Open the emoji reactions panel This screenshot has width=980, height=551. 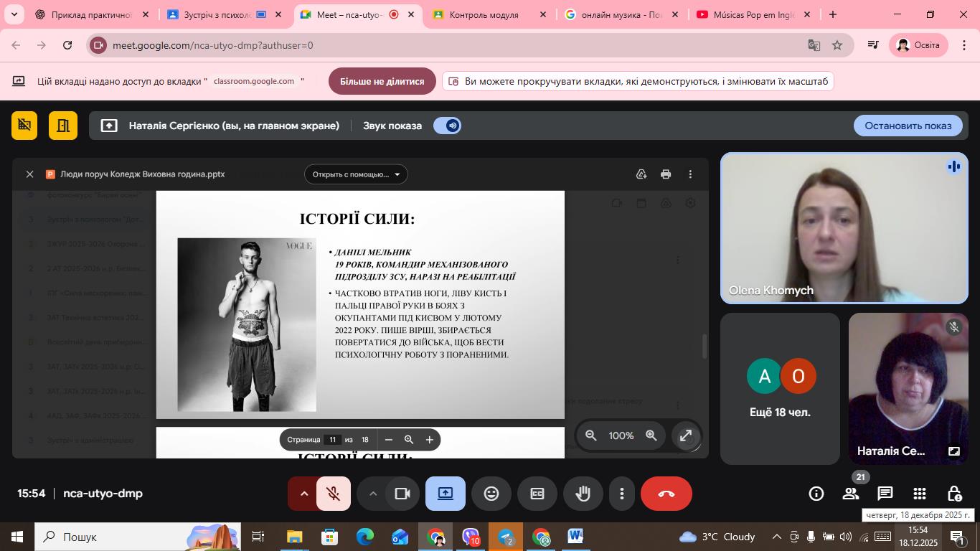click(491, 494)
